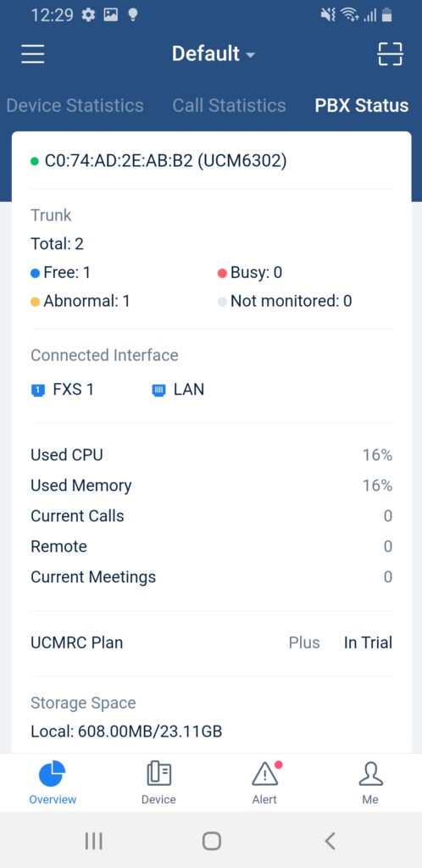Switch to Device Statistics tab
The height and width of the screenshot is (868, 422).
click(75, 105)
